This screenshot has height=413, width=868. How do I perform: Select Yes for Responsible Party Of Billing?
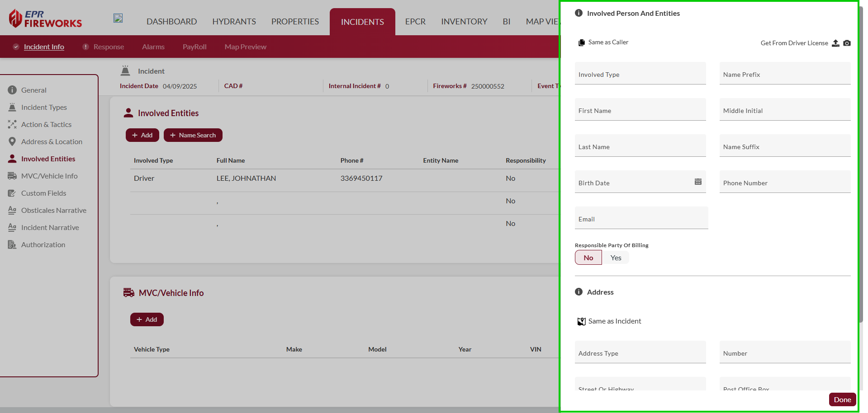(x=616, y=258)
